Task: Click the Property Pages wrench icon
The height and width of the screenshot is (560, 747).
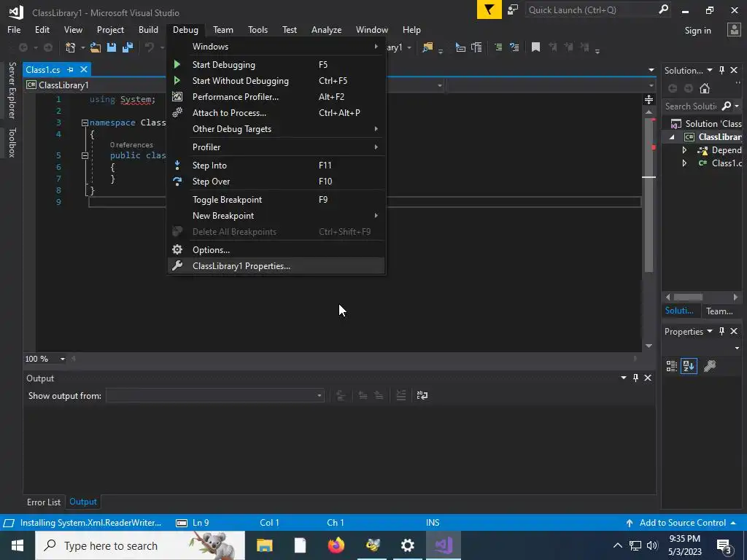Action: point(710,366)
